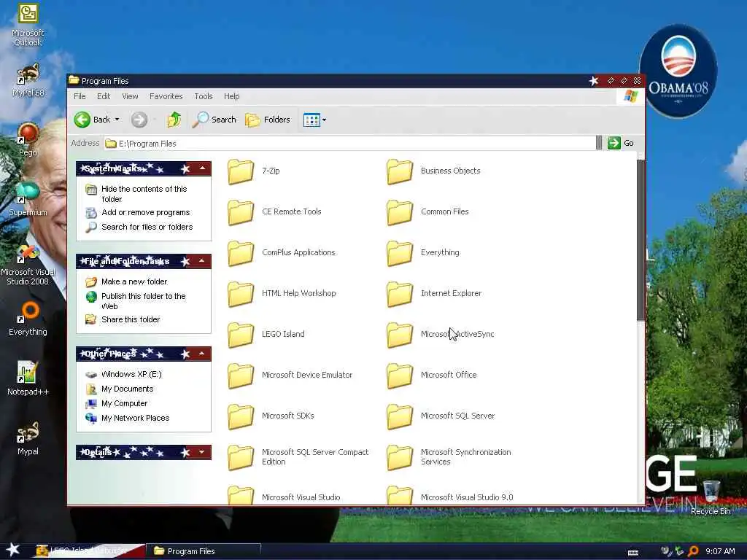This screenshot has height=560, width=747.
Task: Click the 9:07 AM clock in tray
Action: pos(720,551)
